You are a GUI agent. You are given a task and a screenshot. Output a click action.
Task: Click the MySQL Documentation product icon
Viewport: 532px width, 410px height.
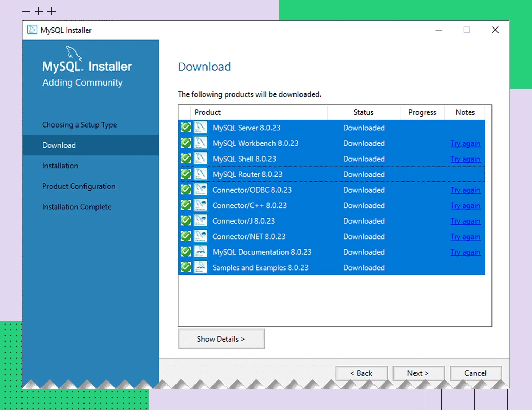pyautogui.click(x=200, y=252)
